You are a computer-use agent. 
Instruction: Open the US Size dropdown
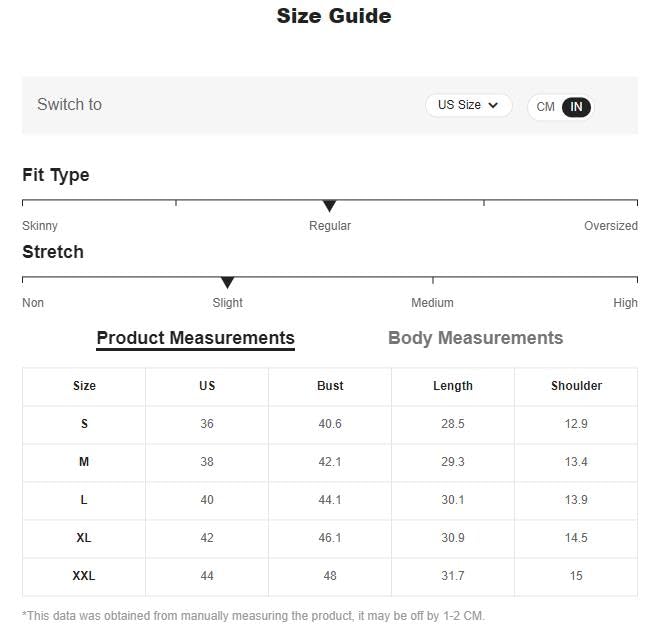coord(468,105)
